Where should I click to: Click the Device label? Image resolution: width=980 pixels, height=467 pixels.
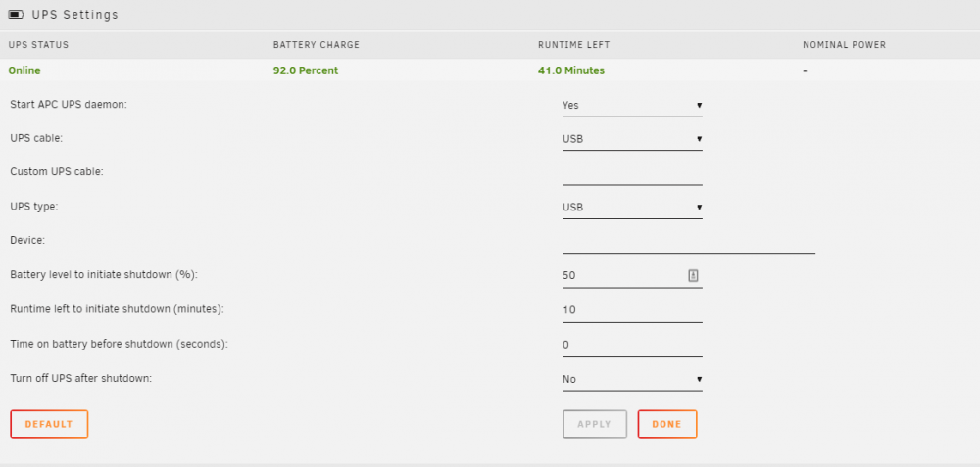click(x=27, y=240)
